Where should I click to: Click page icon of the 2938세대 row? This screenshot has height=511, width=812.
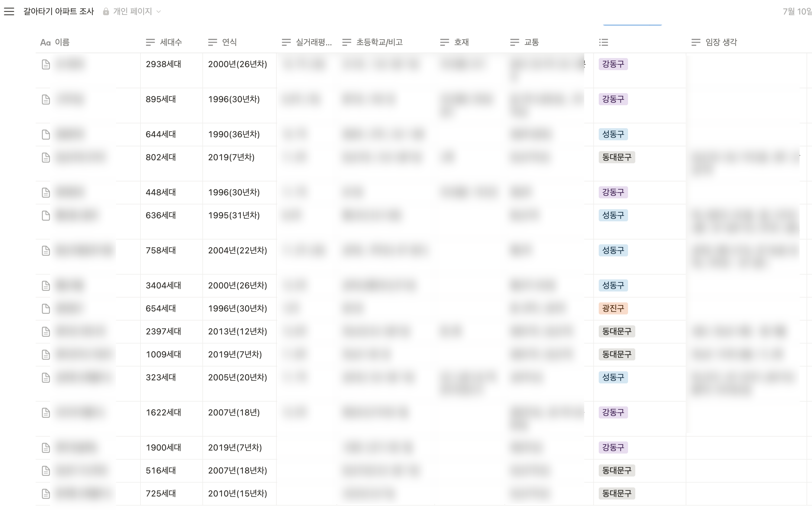click(x=46, y=64)
